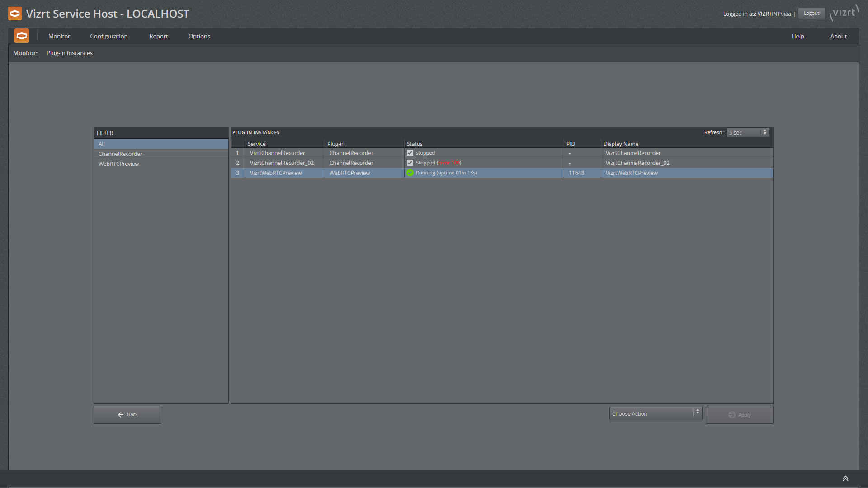
Task: Open the Options menu
Action: click(x=199, y=36)
